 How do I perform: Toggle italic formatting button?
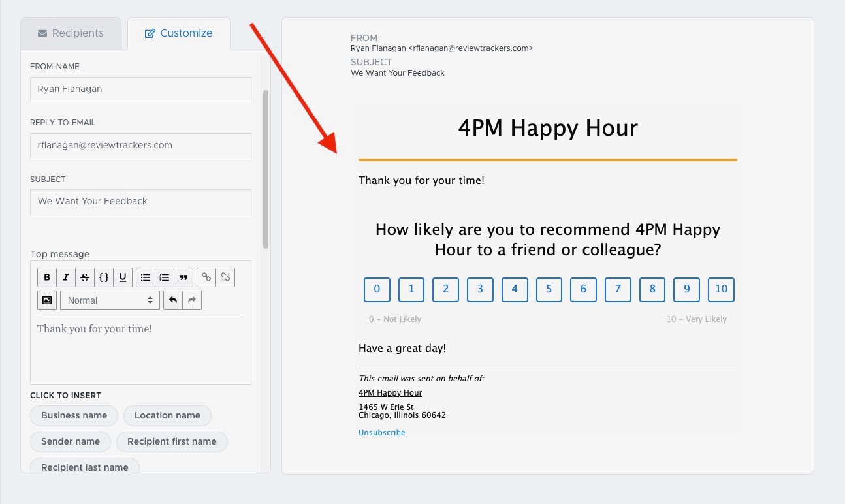point(66,277)
